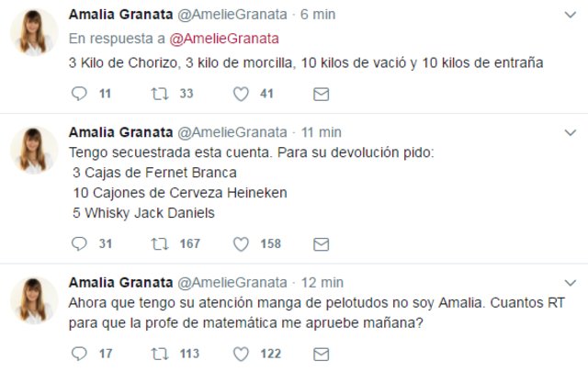Retweet the 'Tengo secuestrada esta cuenta' tweet
Image resolution: width=588 pixels, height=372 pixels.
[159, 243]
